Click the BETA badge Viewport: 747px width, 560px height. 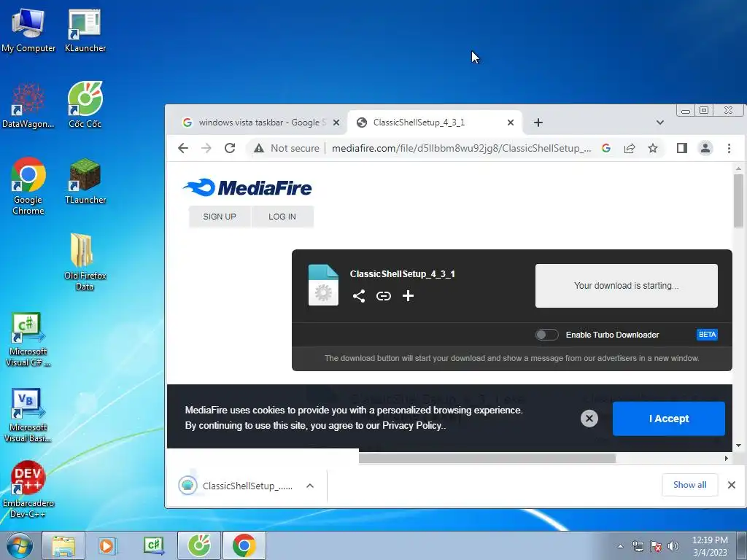(707, 334)
